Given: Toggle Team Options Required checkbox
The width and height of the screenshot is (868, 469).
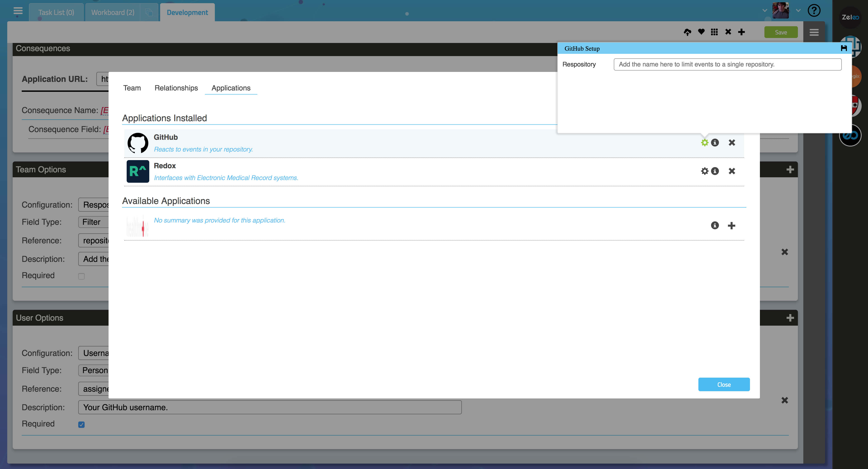Looking at the screenshot, I should pyautogui.click(x=81, y=276).
